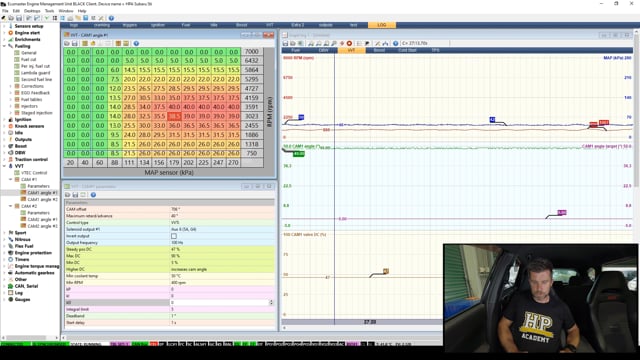Click the help icon in the CAM1 parameters toolbar
The width and height of the screenshot is (640, 360).
pos(93,195)
